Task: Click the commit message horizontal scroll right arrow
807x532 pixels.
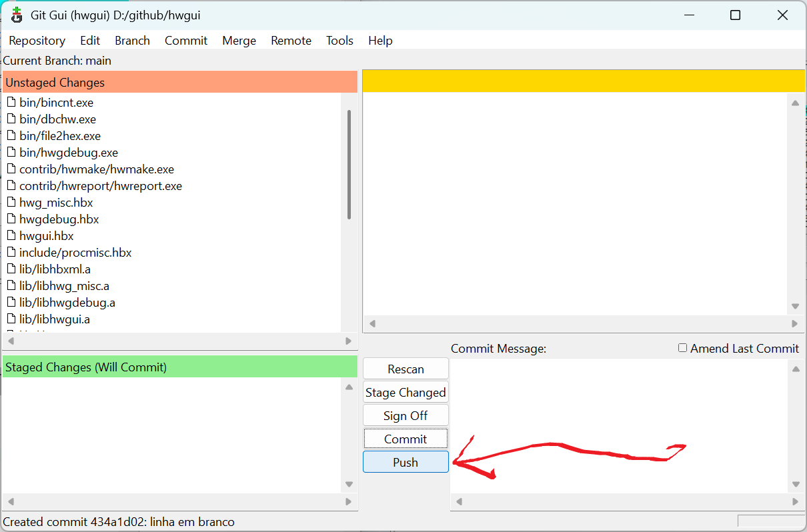Action: pyautogui.click(x=796, y=501)
